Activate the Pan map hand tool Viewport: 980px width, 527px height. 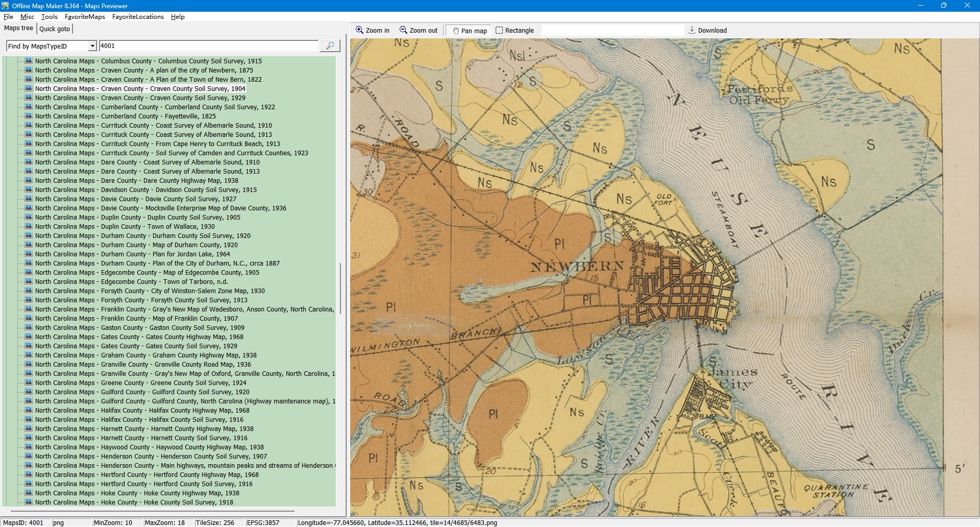(x=456, y=31)
